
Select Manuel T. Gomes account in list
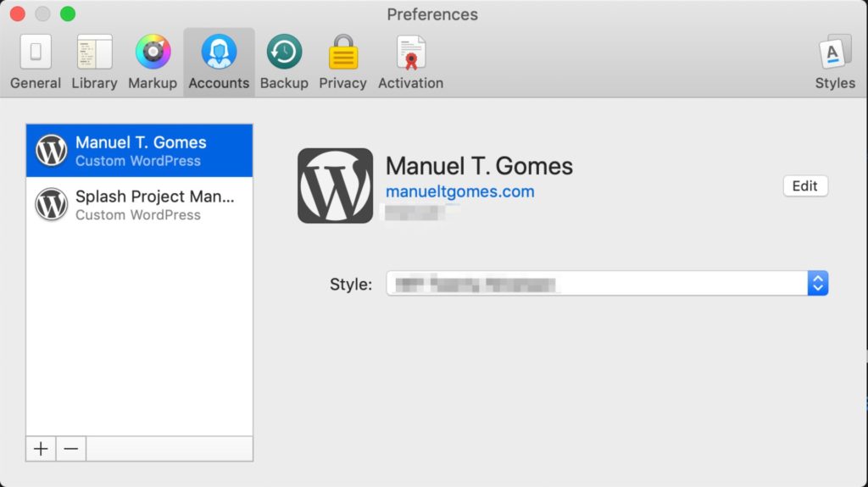pos(140,151)
